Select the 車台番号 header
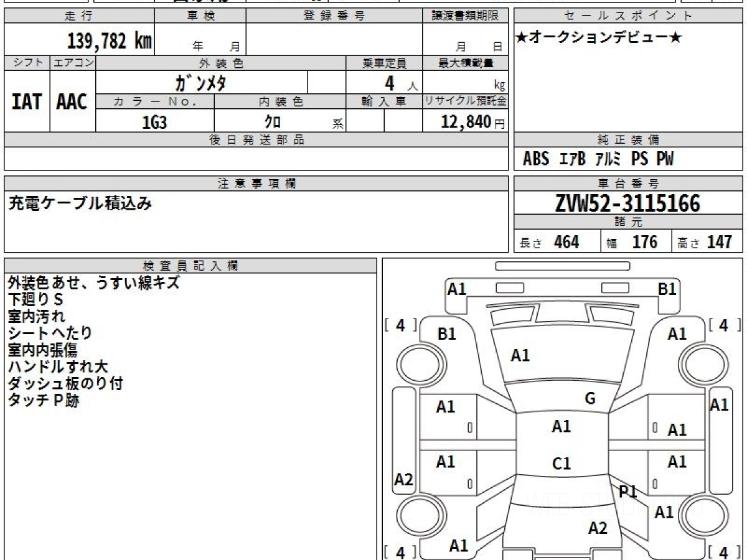747x560 pixels. [629, 184]
